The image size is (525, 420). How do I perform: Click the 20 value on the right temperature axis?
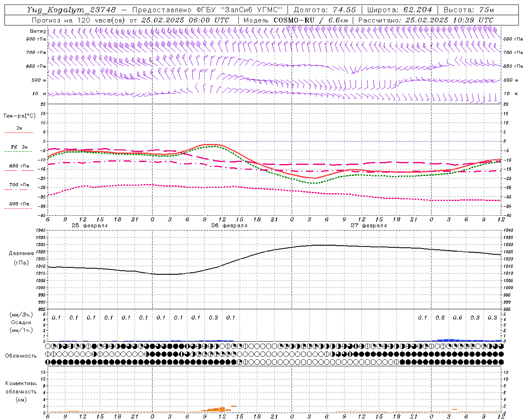pyautogui.click(x=506, y=104)
